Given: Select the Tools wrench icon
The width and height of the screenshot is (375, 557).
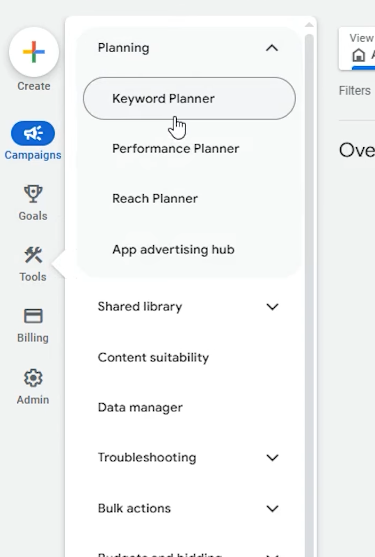Looking at the screenshot, I should click(x=33, y=255).
